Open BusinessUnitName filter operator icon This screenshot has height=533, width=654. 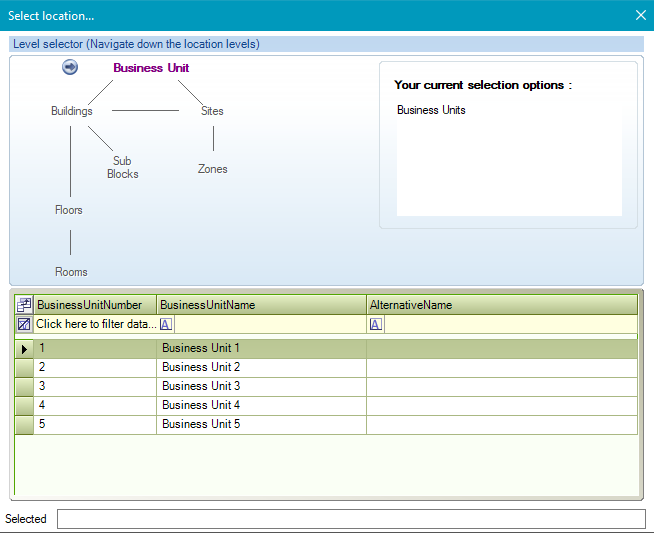tap(166, 324)
